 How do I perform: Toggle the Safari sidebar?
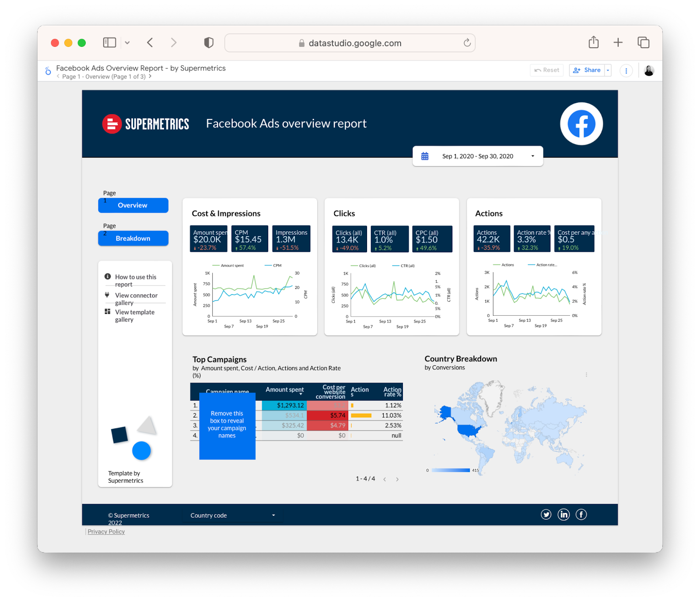coord(109,42)
